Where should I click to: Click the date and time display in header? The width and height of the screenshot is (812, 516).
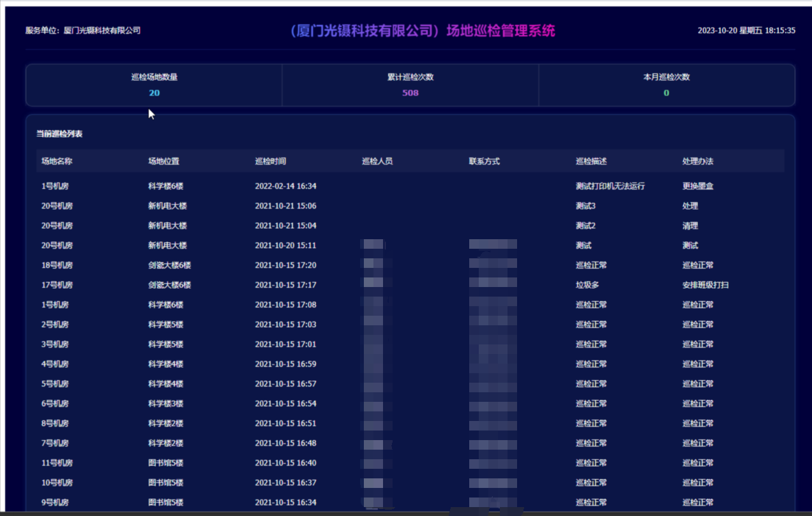[x=746, y=31]
